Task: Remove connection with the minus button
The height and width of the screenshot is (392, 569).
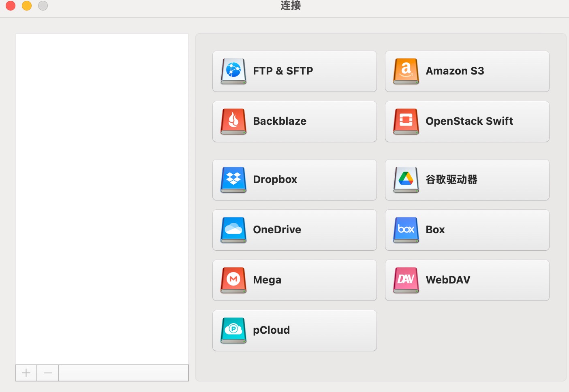Action: pyautogui.click(x=48, y=373)
